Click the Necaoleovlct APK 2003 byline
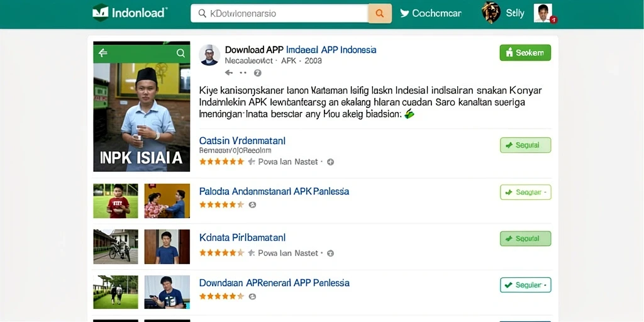The height and width of the screenshot is (322, 644). (273, 61)
